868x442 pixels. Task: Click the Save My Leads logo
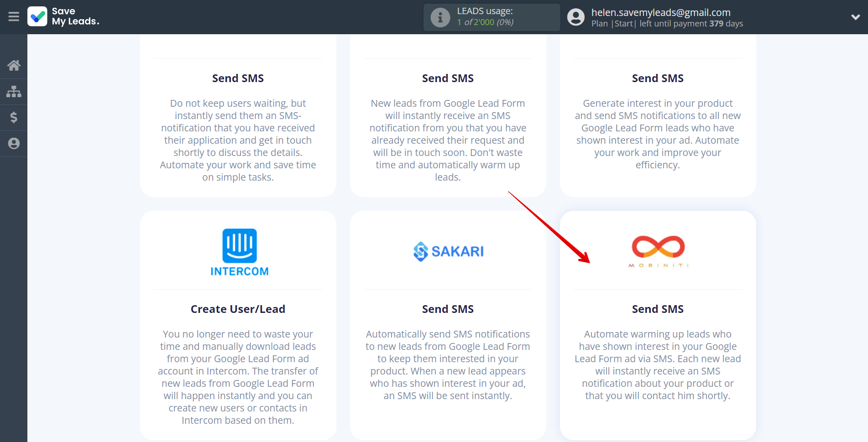[63, 16]
